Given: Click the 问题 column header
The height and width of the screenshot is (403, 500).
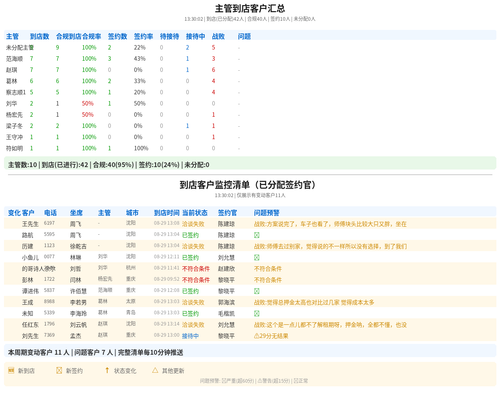Looking at the screenshot, I should (244, 36).
